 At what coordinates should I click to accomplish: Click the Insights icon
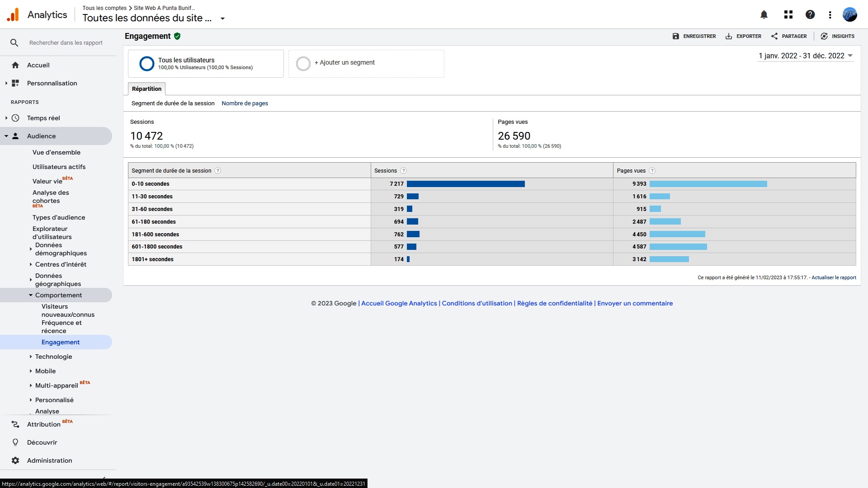[x=824, y=36]
